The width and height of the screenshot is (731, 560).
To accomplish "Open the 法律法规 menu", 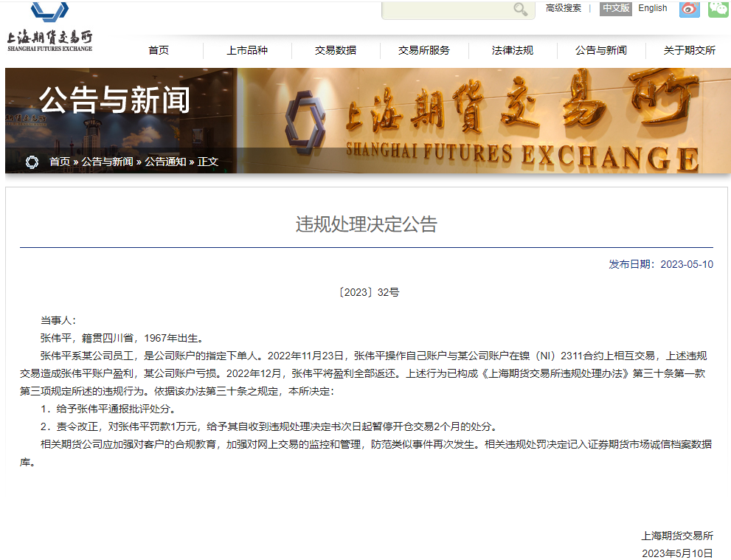I will click(513, 50).
